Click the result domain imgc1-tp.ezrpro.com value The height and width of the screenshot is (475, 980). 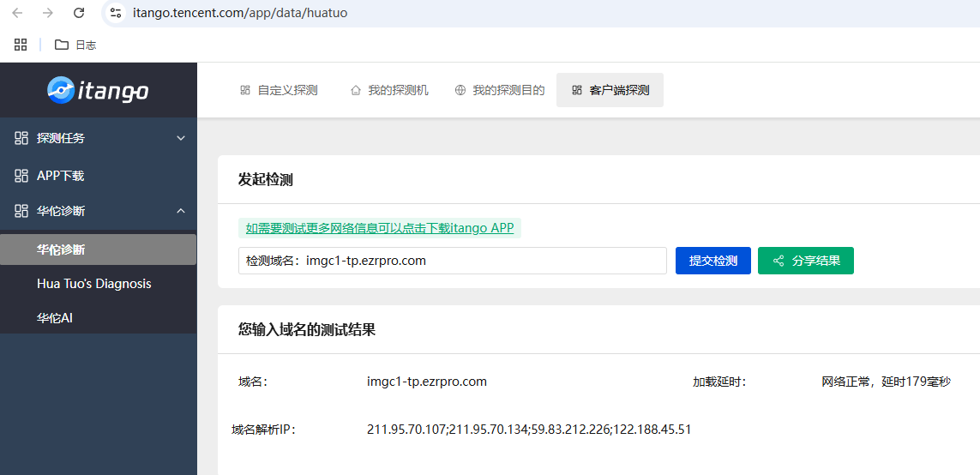point(427,382)
